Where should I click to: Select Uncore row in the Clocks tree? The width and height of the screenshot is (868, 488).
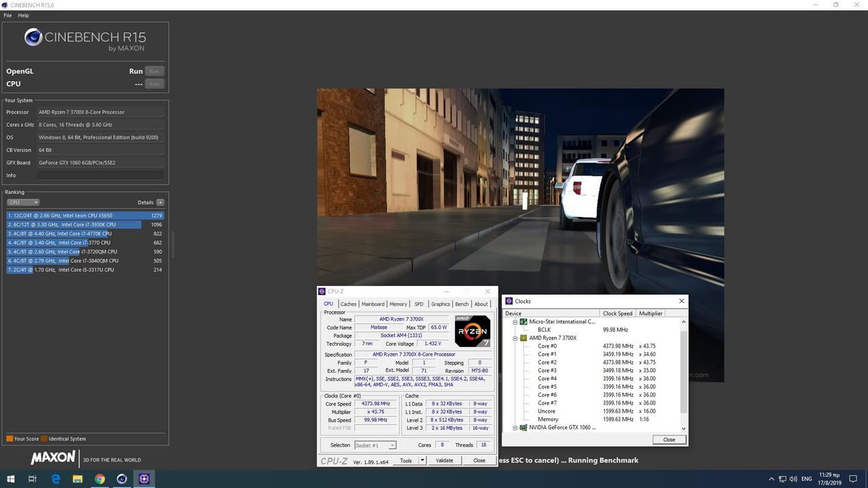tap(547, 411)
